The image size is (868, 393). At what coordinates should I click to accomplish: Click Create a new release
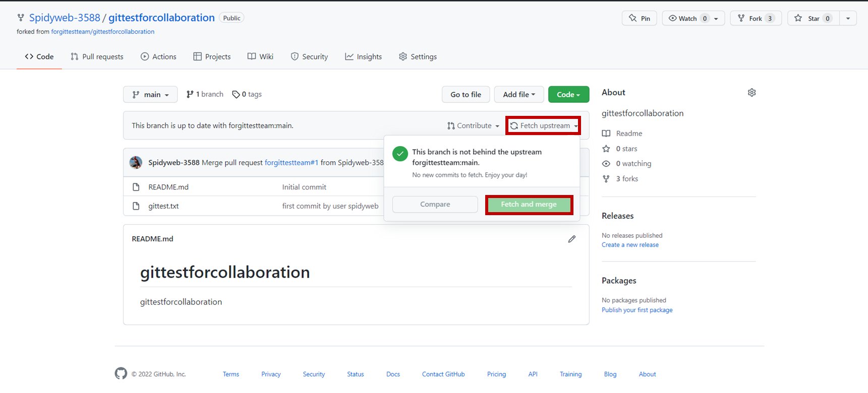tap(630, 245)
